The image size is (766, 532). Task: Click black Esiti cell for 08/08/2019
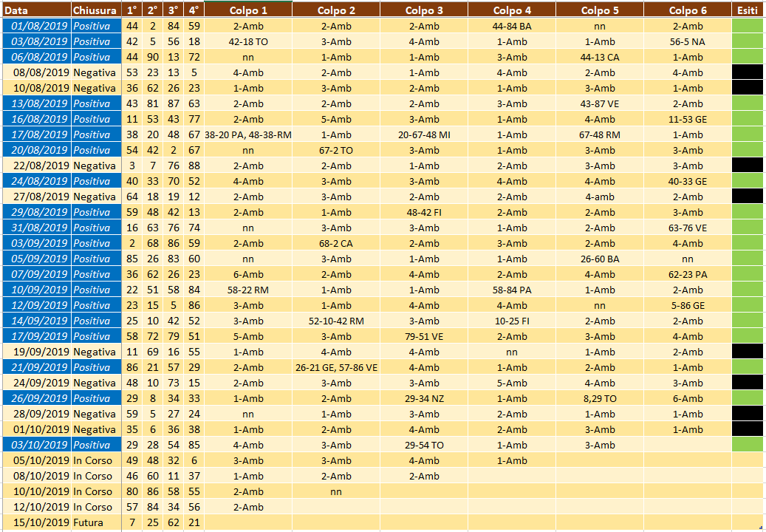click(x=748, y=72)
